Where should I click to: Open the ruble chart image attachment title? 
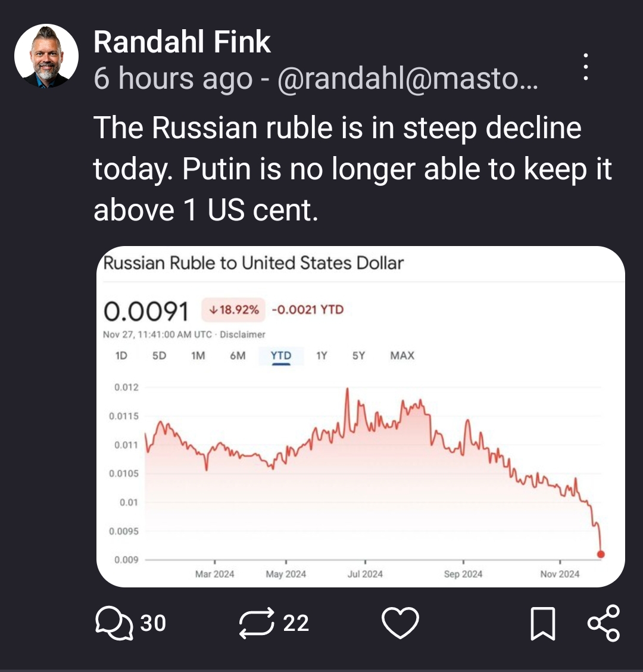pyautogui.click(x=254, y=263)
